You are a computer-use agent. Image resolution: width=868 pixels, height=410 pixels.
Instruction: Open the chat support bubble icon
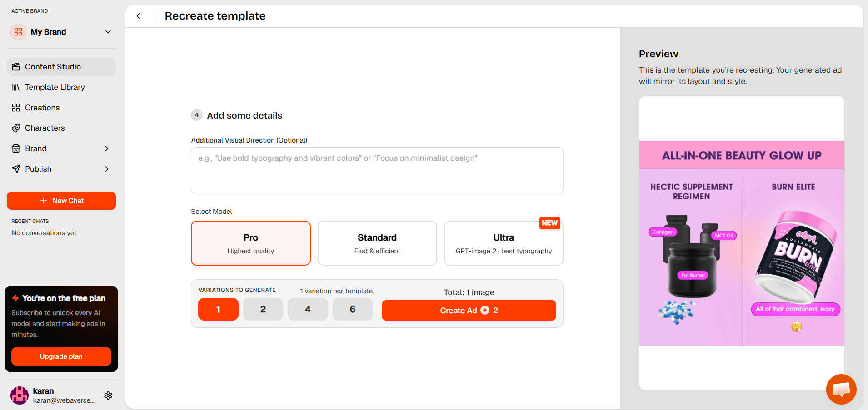coord(841,389)
